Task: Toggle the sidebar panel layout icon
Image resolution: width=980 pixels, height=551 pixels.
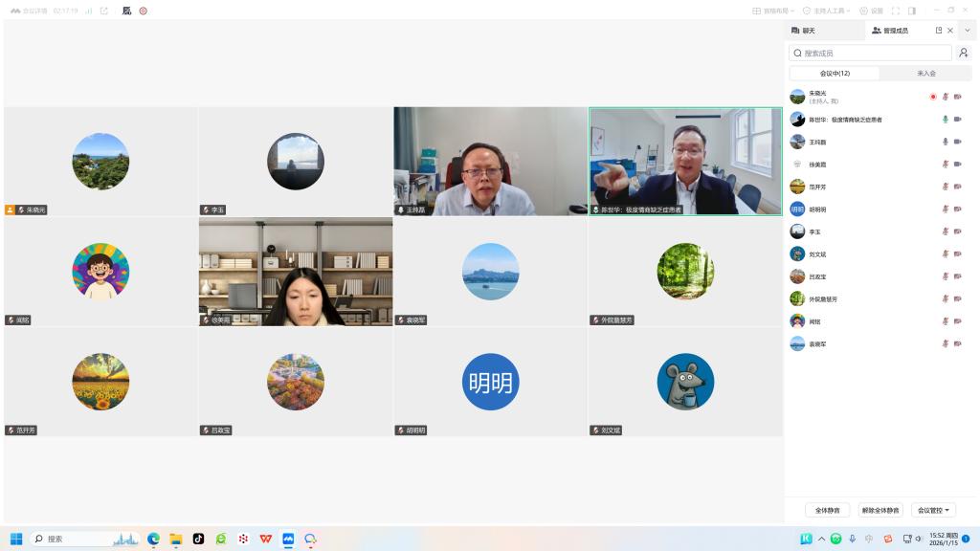Action: click(x=912, y=11)
